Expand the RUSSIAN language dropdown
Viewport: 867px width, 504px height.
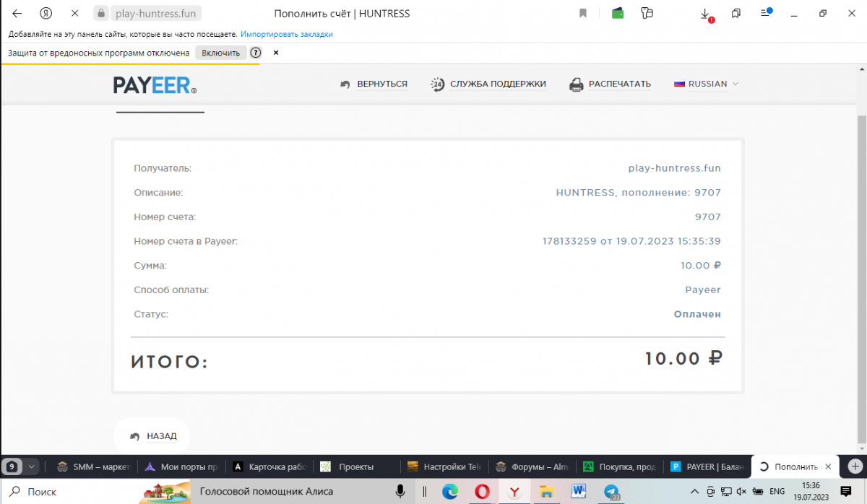coord(707,84)
